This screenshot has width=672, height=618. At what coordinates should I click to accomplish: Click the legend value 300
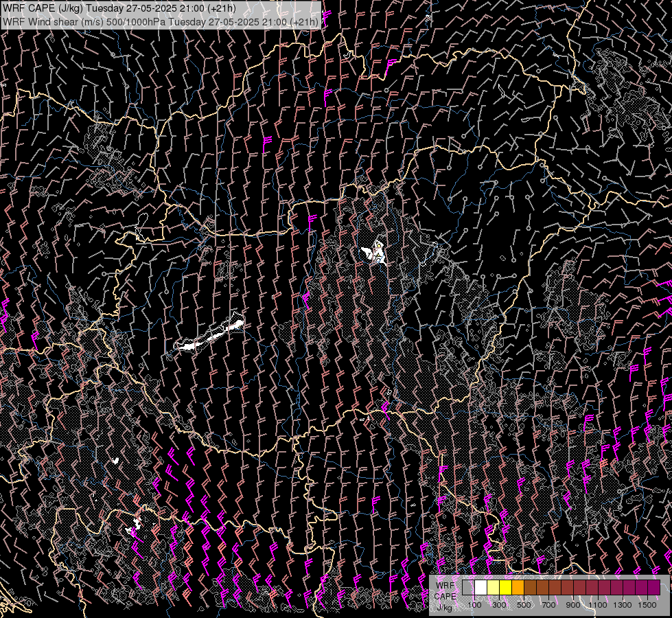coord(499,605)
